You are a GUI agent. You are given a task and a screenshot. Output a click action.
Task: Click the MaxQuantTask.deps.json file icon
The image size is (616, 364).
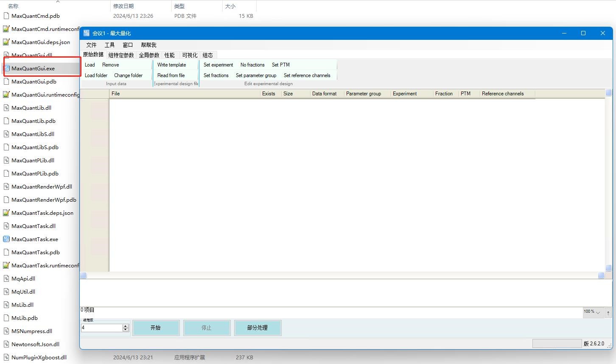point(6,213)
